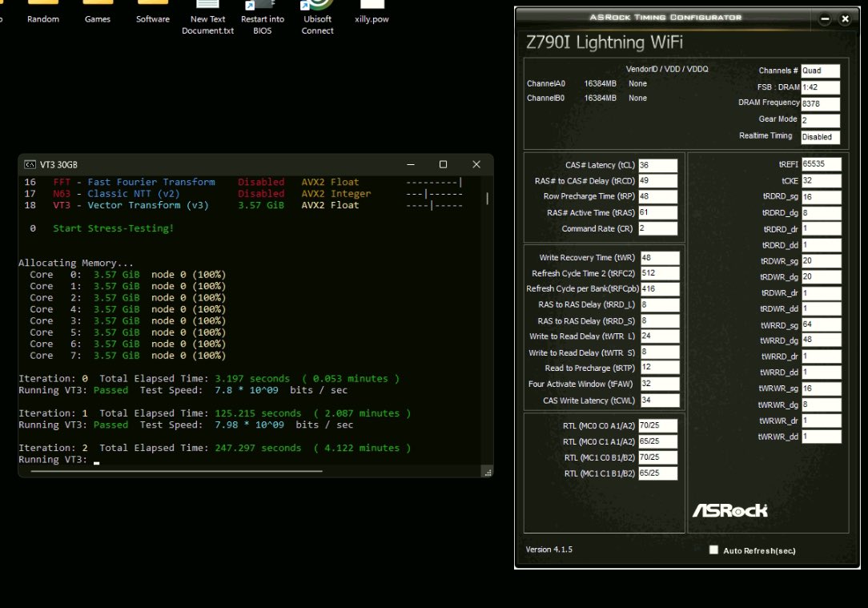
Task: Click the tWRRD_dd value field
Action: click(x=822, y=372)
